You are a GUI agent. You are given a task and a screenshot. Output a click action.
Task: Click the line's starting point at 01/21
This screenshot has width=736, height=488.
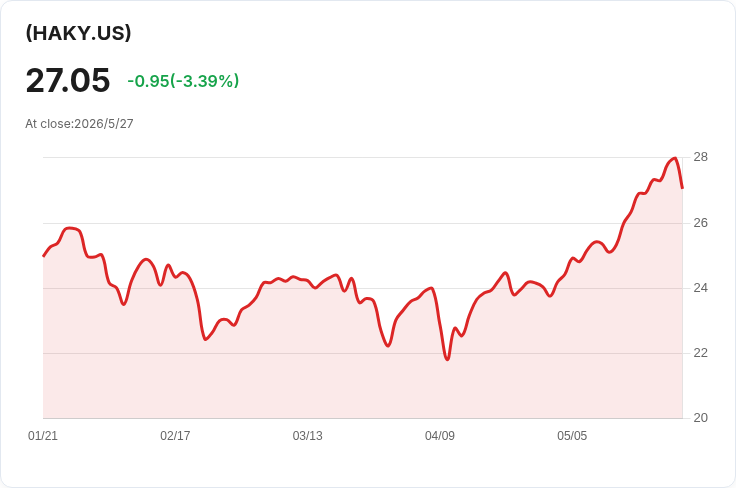pos(44,256)
